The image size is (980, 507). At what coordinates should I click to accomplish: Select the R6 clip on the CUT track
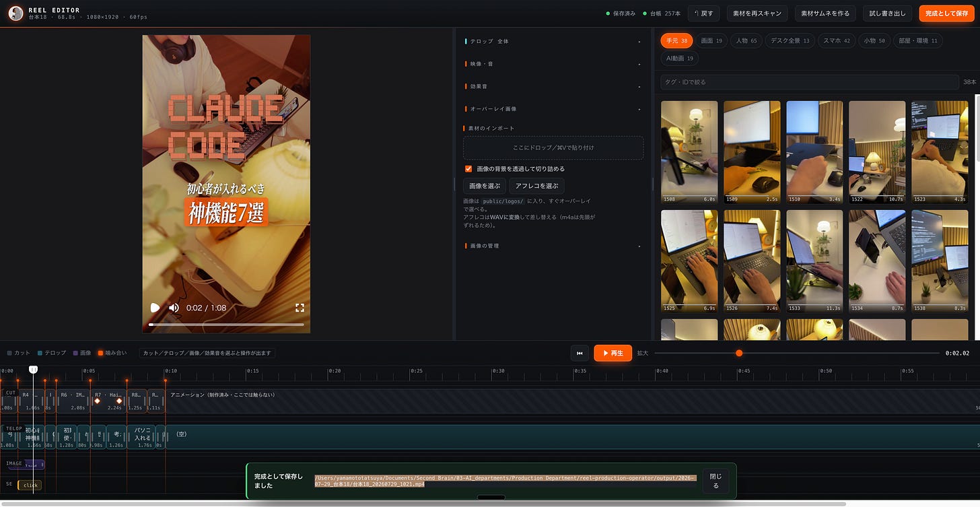coord(73,401)
